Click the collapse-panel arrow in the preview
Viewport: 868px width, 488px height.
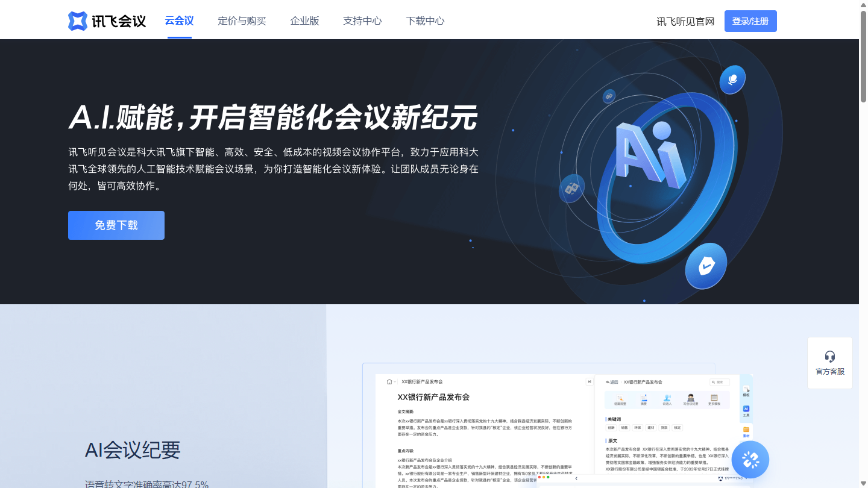tap(589, 381)
